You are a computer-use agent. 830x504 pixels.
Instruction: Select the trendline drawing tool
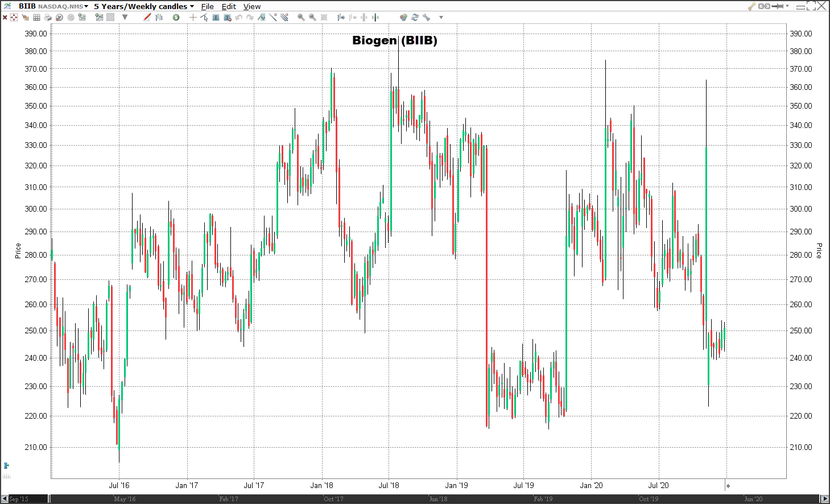tap(273, 17)
